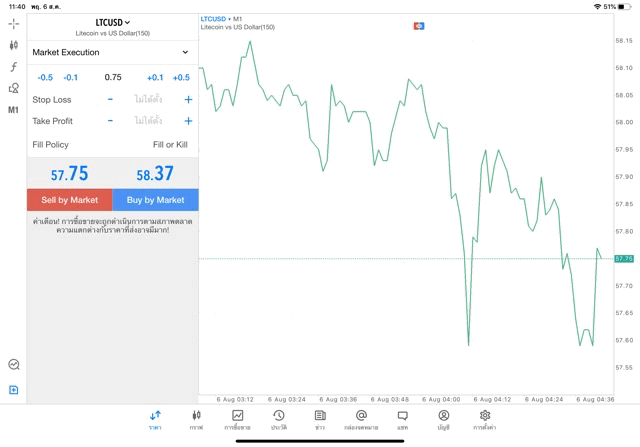Tap the M1 timeframe selector

(13, 110)
